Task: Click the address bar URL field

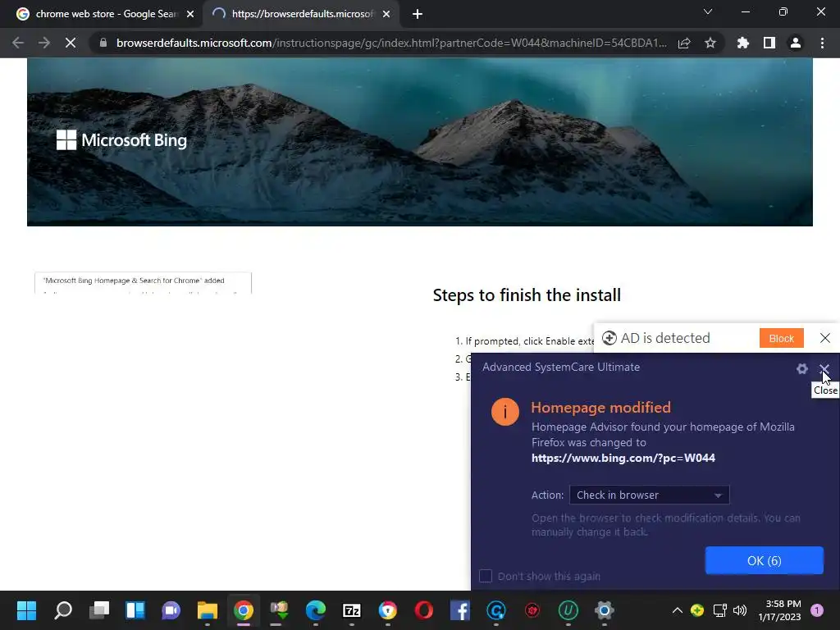Action: pos(391,43)
